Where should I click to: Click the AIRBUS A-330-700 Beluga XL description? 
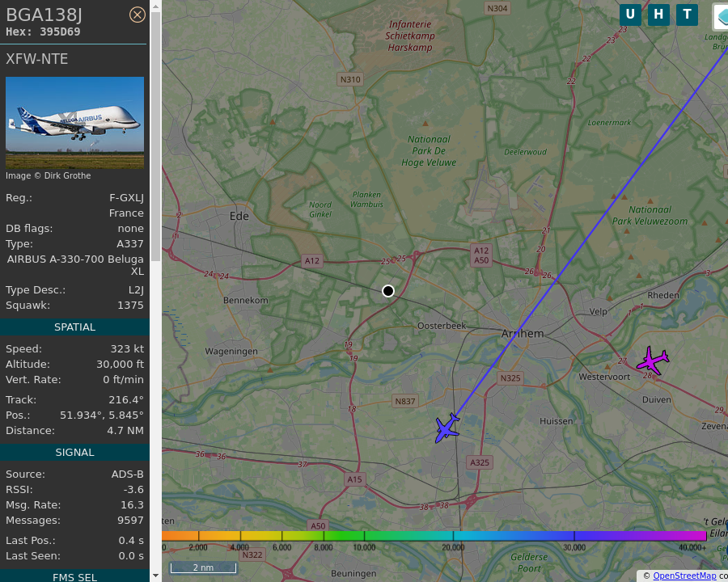(75, 265)
